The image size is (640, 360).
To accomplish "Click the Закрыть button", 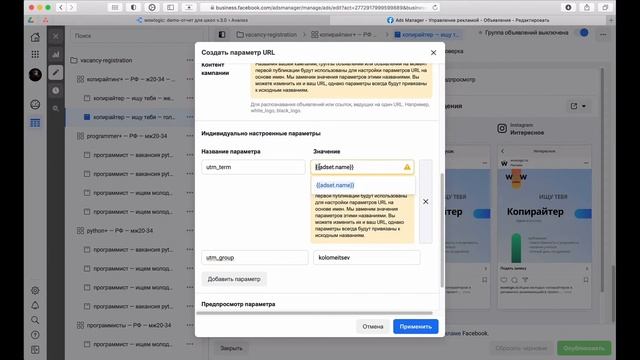I will [231, 348].
